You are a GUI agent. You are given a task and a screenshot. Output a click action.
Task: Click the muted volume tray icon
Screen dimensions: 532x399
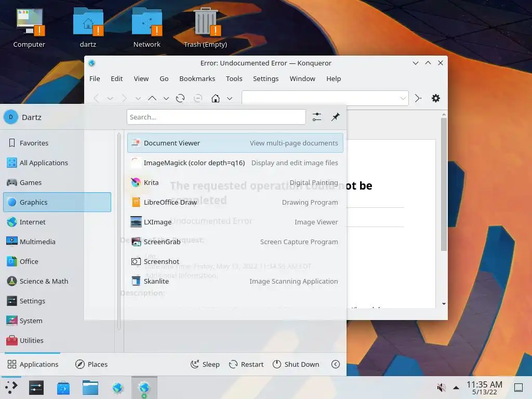coord(441,388)
